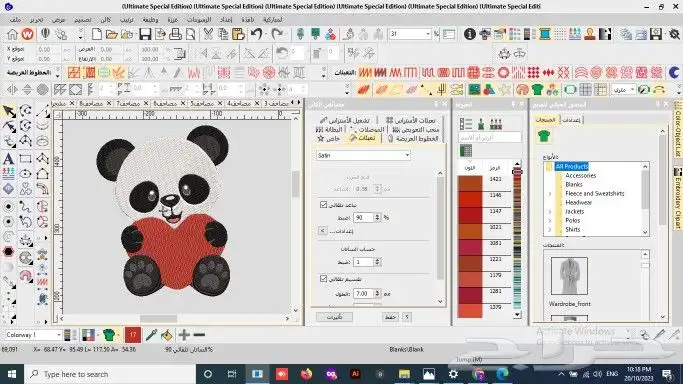Screen dimensions: 683x384
Task: Select the paint bucket fill icon
Action: point(166,335)
